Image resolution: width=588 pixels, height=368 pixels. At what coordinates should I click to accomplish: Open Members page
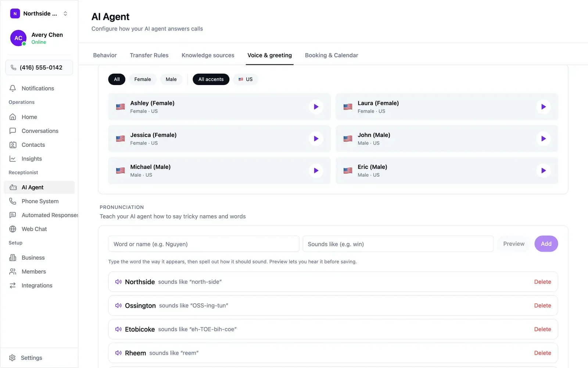click(x=39, y=272)
